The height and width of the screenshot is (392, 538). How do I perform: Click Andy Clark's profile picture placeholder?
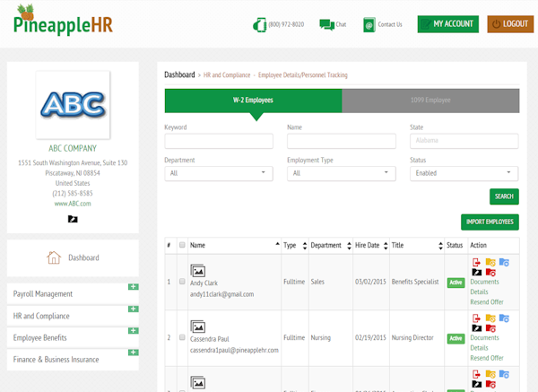pyautogui.click(x=198, y=271)
